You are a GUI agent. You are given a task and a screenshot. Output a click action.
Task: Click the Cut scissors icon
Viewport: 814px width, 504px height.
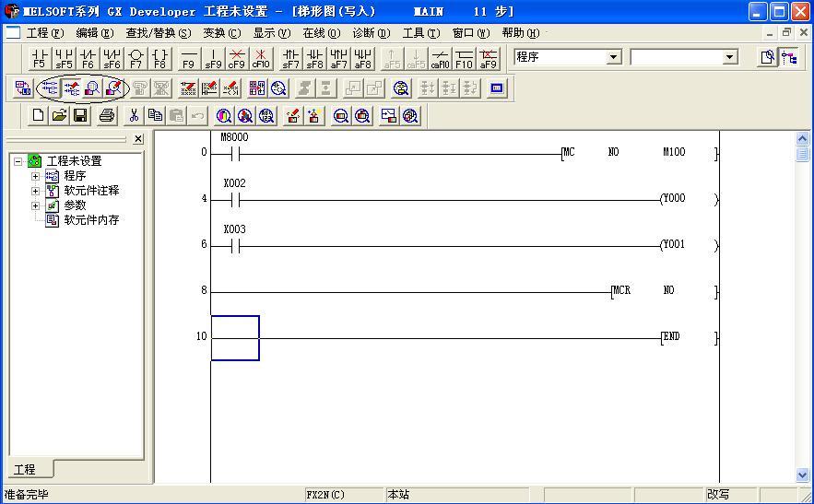pyautogui.click(x=134, y=115)
